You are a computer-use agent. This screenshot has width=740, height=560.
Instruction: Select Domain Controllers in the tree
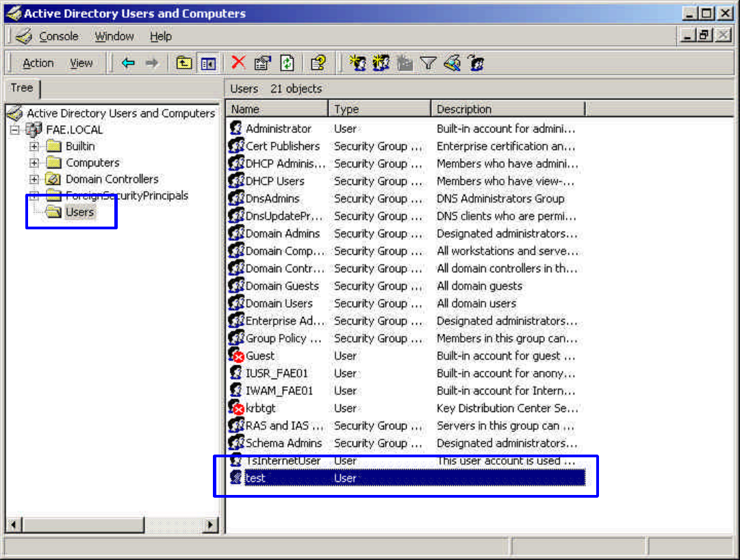click(112, 179)
